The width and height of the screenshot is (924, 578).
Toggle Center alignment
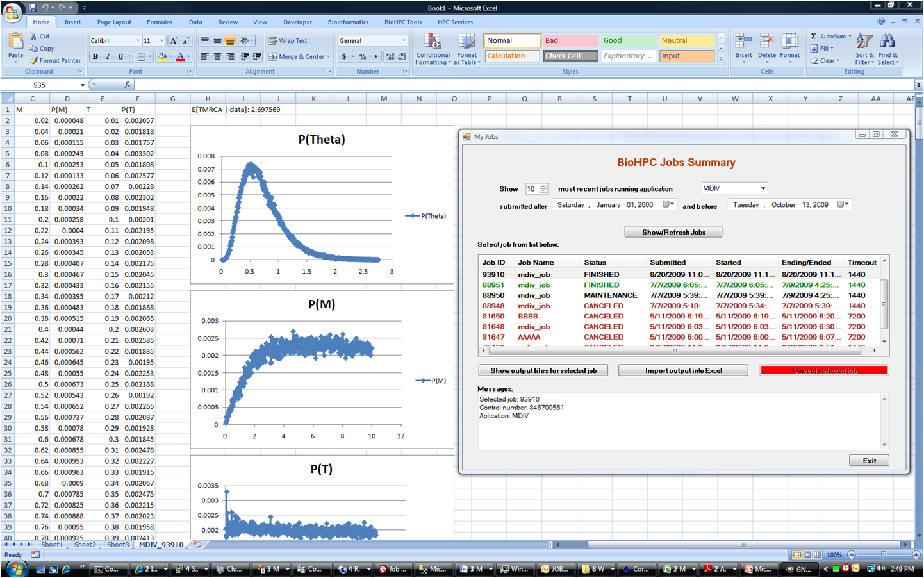(x=217, y=56)
